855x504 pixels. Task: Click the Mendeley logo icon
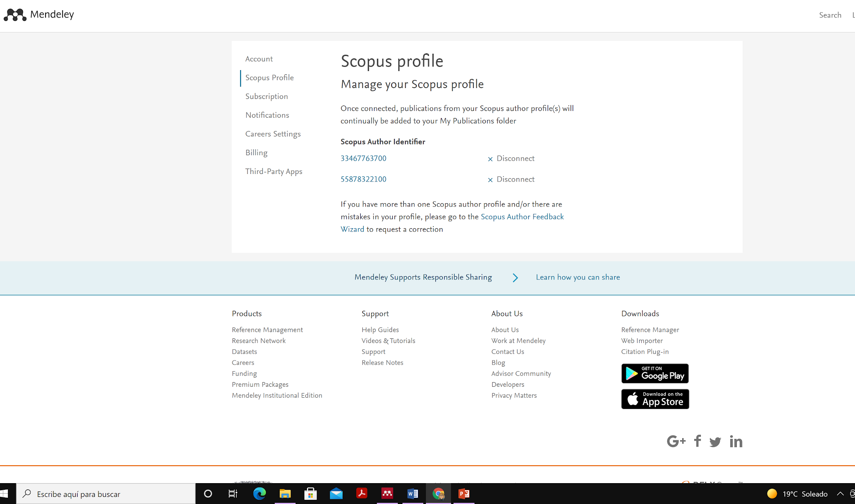tap(15, 15)
